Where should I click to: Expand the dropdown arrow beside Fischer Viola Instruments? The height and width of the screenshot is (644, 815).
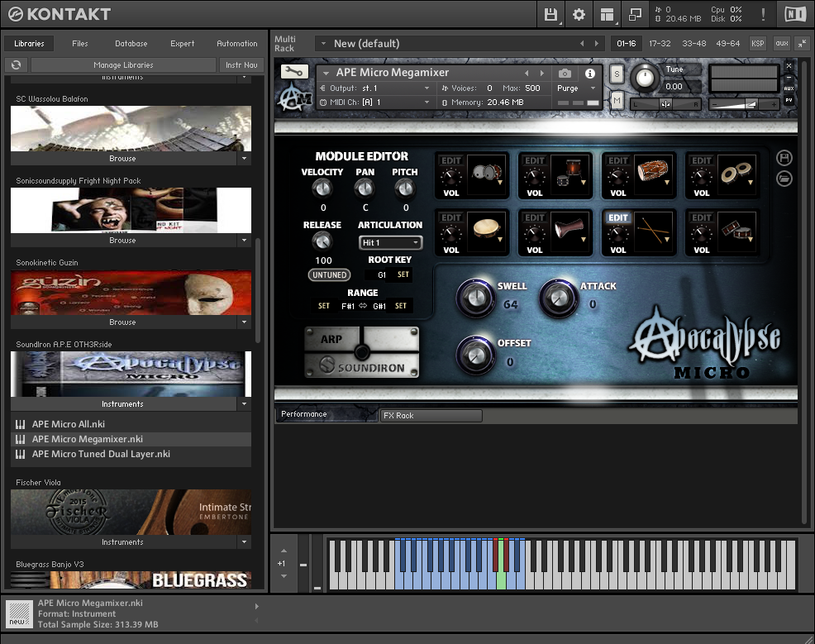coord(245,542)
